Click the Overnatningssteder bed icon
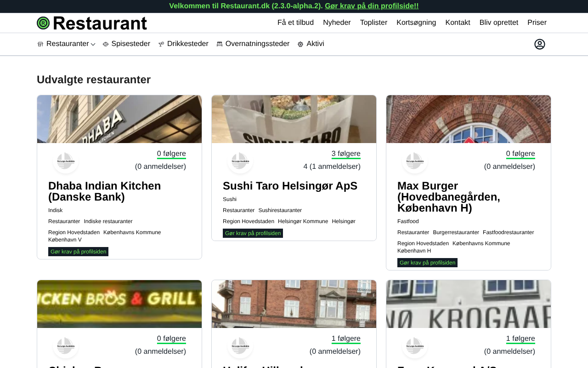 click(x=220, y=44)
